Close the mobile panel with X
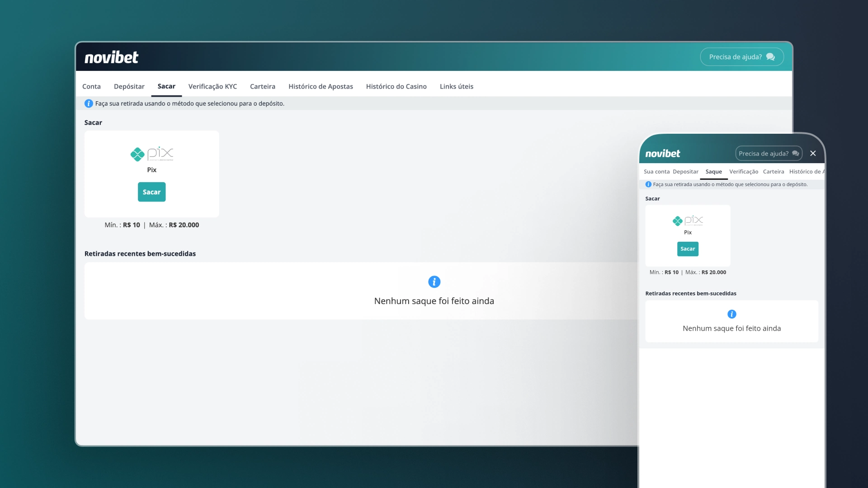This screenshot has width=868, height=488. pyautogui.click(x=813, y=154)
